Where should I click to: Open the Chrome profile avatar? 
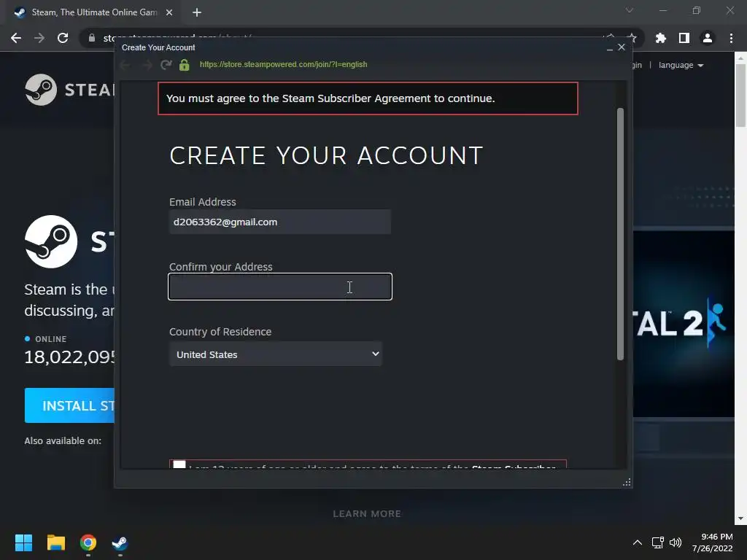708,38
